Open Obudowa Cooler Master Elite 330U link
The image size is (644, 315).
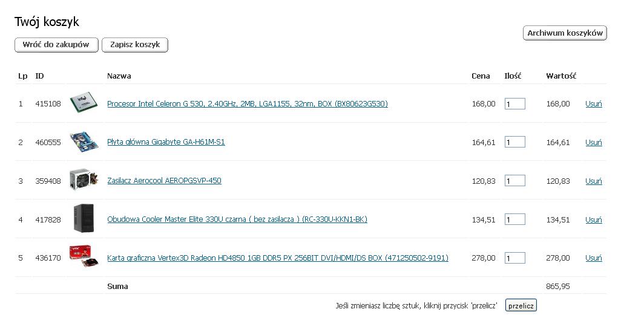(237, 219)
